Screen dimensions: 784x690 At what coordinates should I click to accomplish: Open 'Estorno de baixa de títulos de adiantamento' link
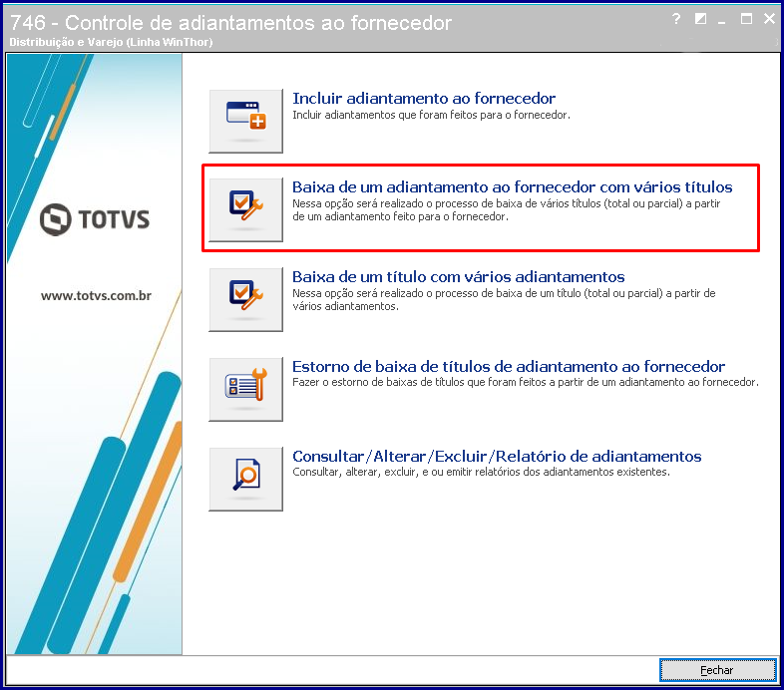[509, 366]
